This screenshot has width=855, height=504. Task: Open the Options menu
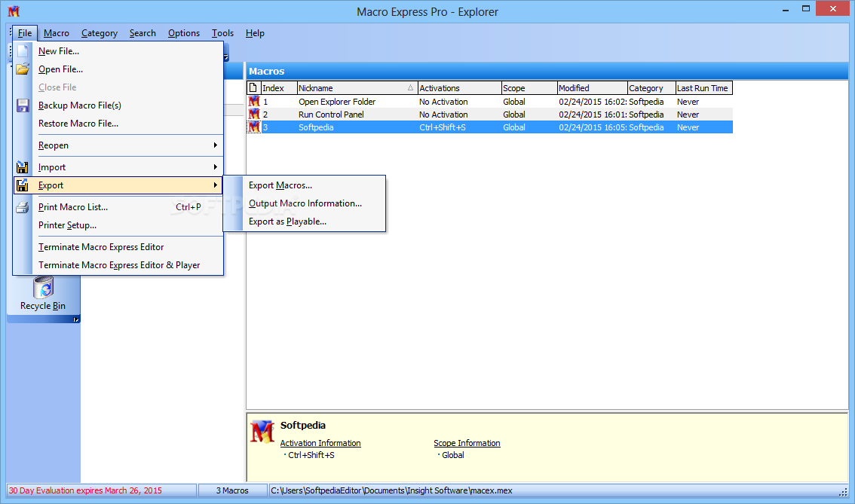[x=184, y=33]
